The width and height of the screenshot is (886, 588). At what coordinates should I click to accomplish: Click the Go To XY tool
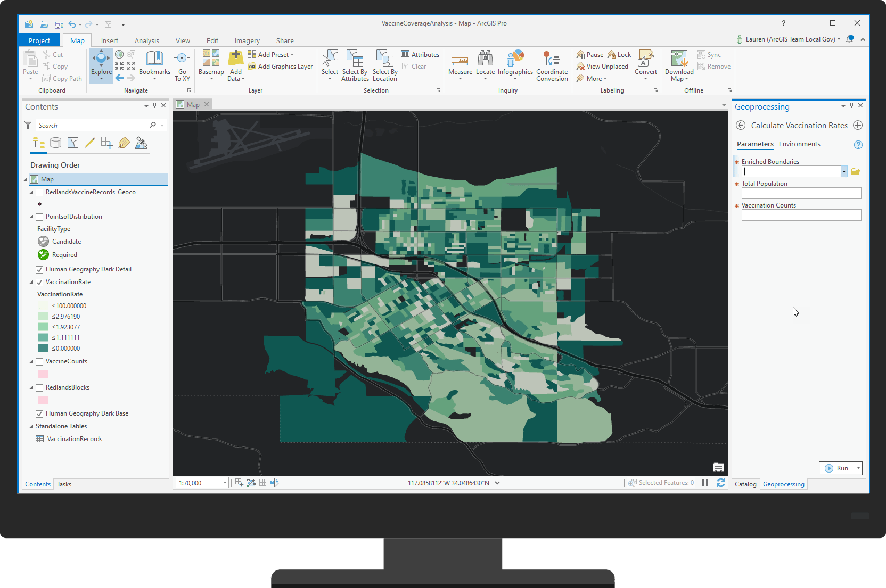(182, 65)
